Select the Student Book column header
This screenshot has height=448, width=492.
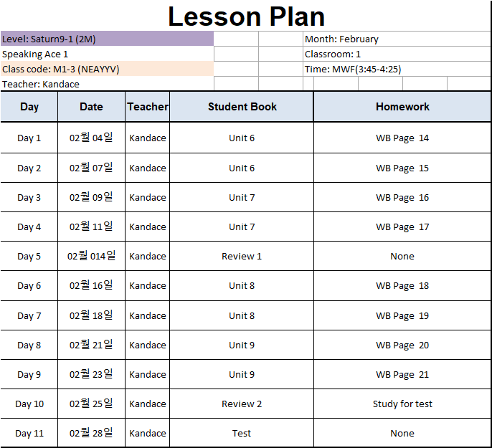242,107
